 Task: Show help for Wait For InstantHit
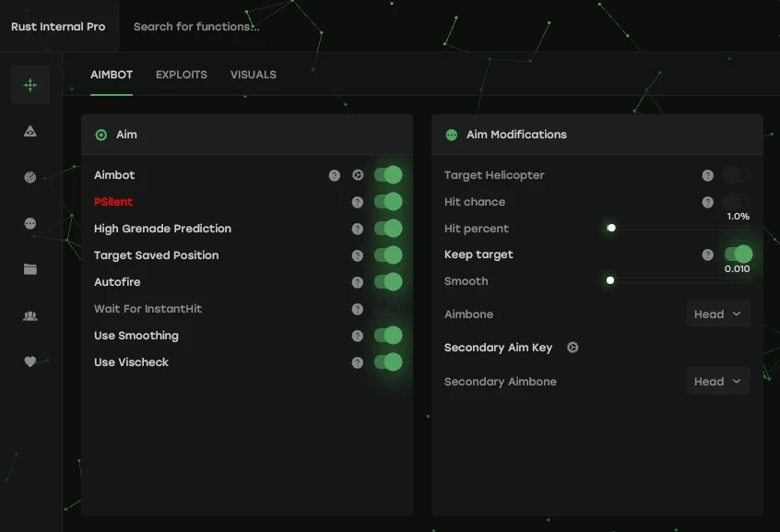pyautogui.click(x=357, y=309)
